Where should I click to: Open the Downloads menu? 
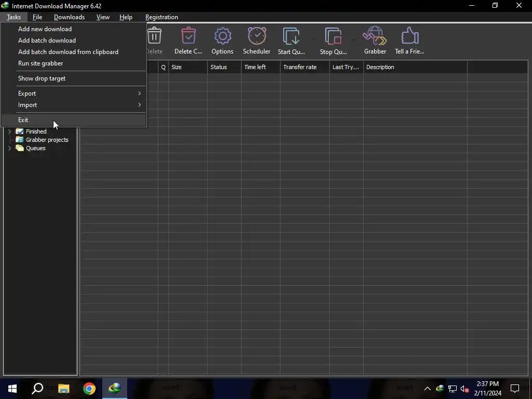coord(69,17)
